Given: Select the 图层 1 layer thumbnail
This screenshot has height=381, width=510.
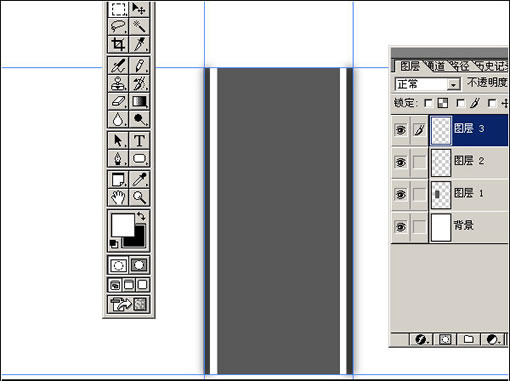Looking at the screenshot, I should tap(441, 195).
